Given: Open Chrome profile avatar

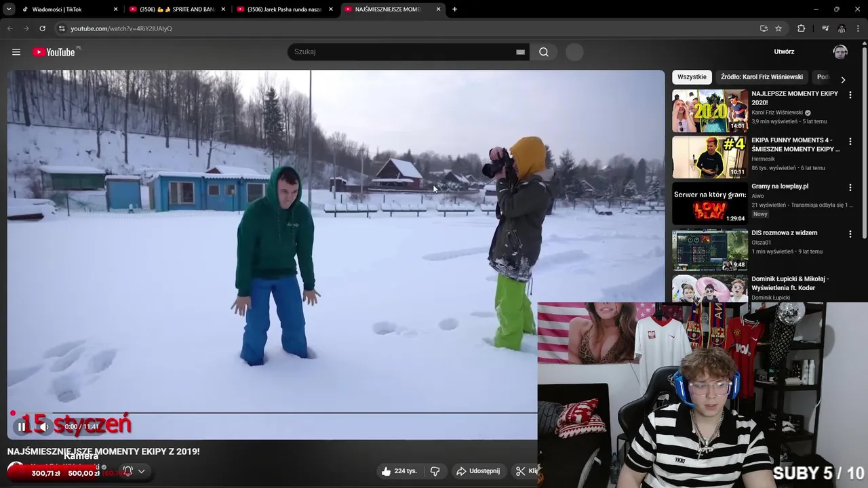Looking at the screenshot, I should point(842,28).
